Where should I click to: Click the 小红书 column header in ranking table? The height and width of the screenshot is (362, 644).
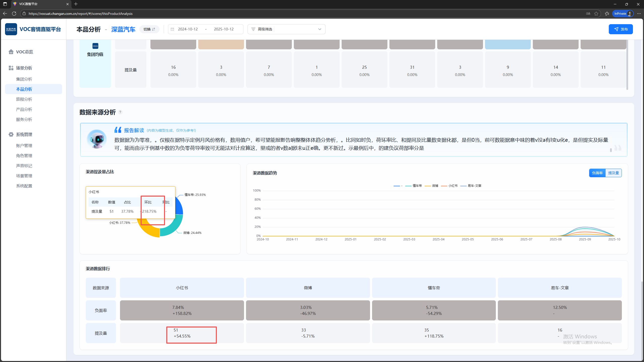click(182, 288)
